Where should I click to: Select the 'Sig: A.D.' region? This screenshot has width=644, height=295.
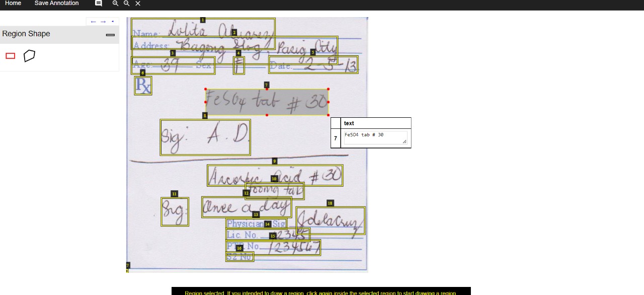click(x=205, y=137)
